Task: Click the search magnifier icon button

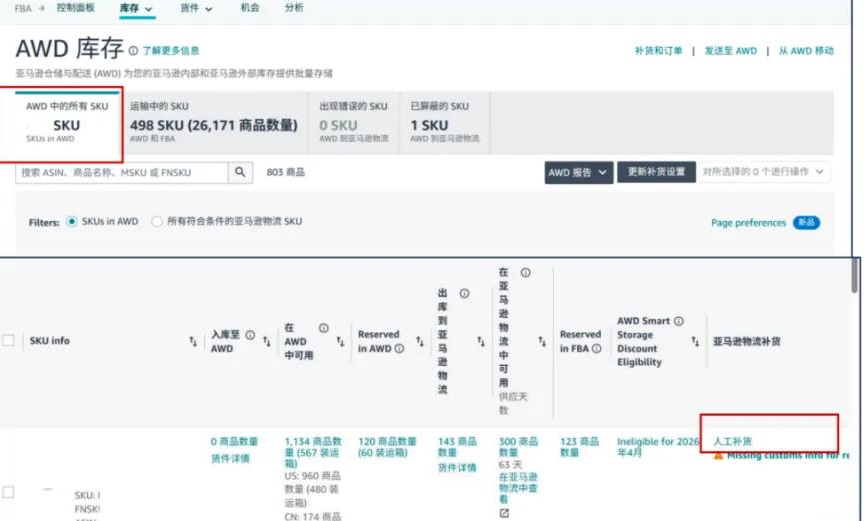Action: click(240, 172)
